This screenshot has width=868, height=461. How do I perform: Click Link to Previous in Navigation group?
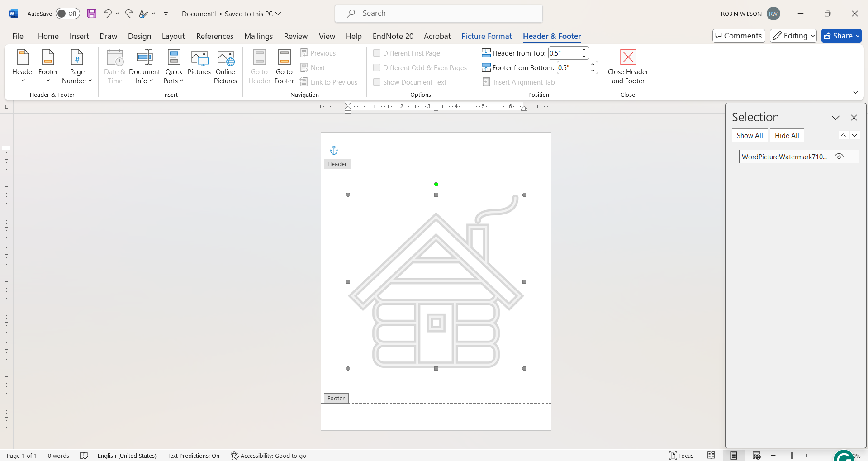tap(329, 82)
